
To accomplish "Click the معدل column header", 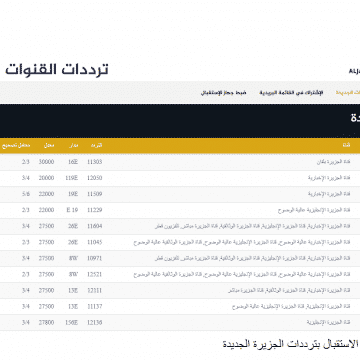I will [49, 146].
